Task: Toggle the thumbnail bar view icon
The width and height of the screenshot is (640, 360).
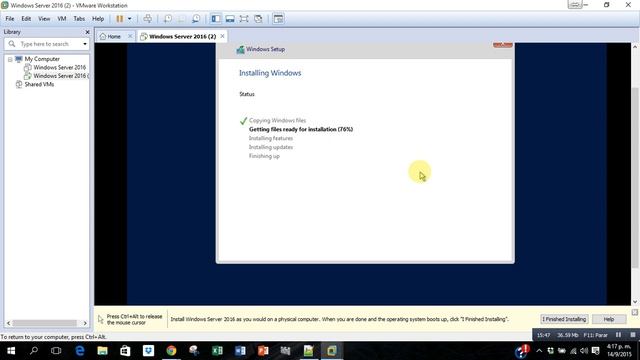Action: click(x=230, y=19)
